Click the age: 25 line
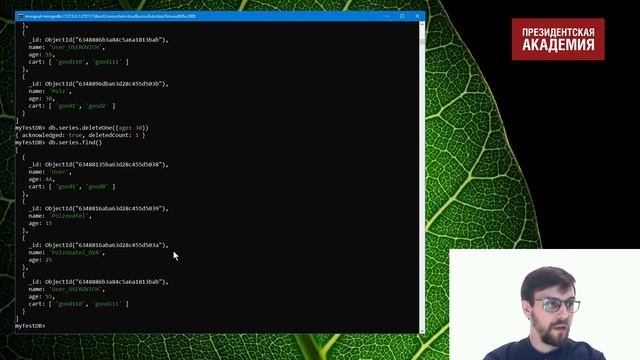The width and height of the screenshot is (640, 360). tap(40, 260)
